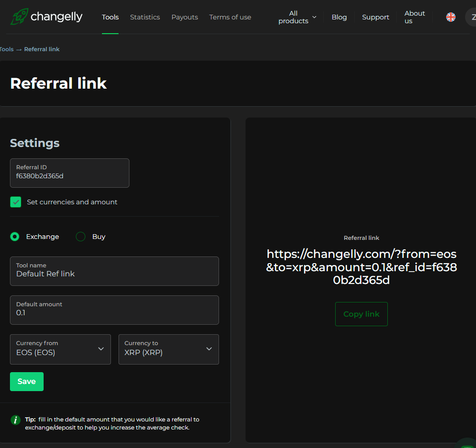Open the All products dropdown menu
This screenshot has width=476, height=448.
297,17
